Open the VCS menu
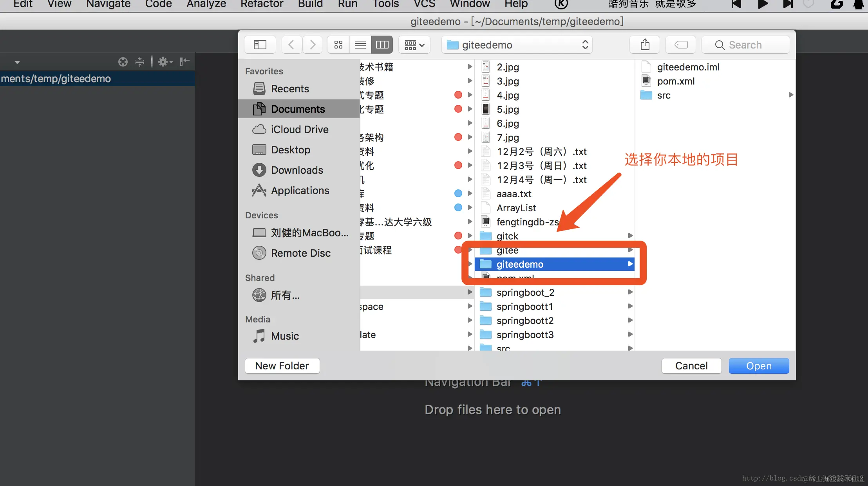This screenshot has width=868, height=486. point(424,4)
